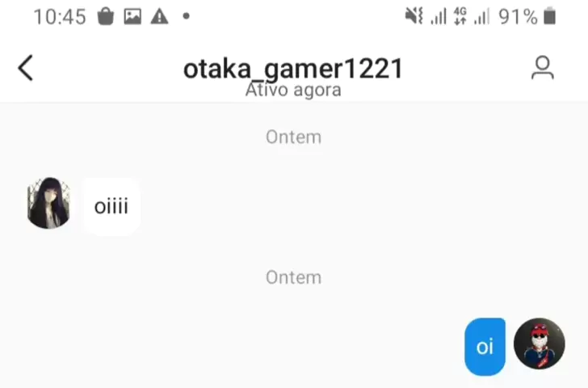Screen dimensions: 588x388
Task: Tap the first signal strength bars
Action: point(439,17)
